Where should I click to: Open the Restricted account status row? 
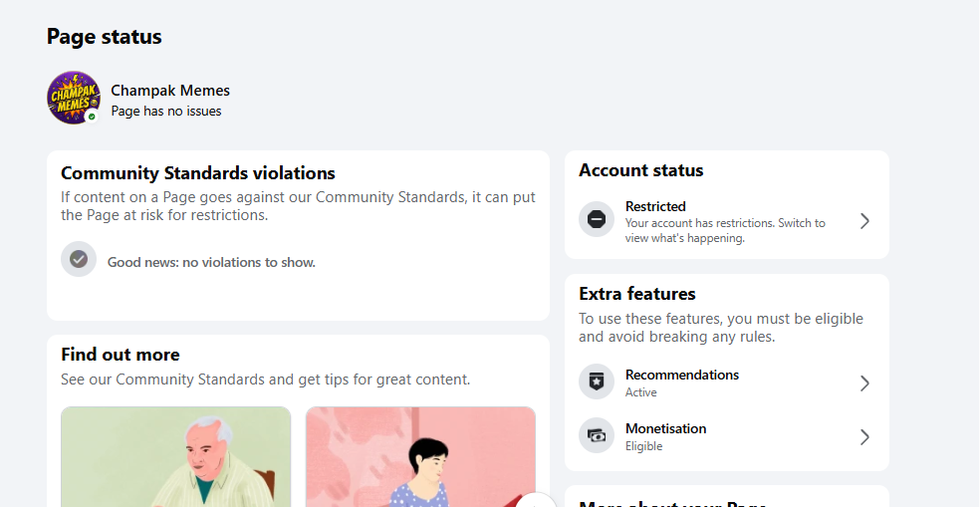click(x=727, y=221)
